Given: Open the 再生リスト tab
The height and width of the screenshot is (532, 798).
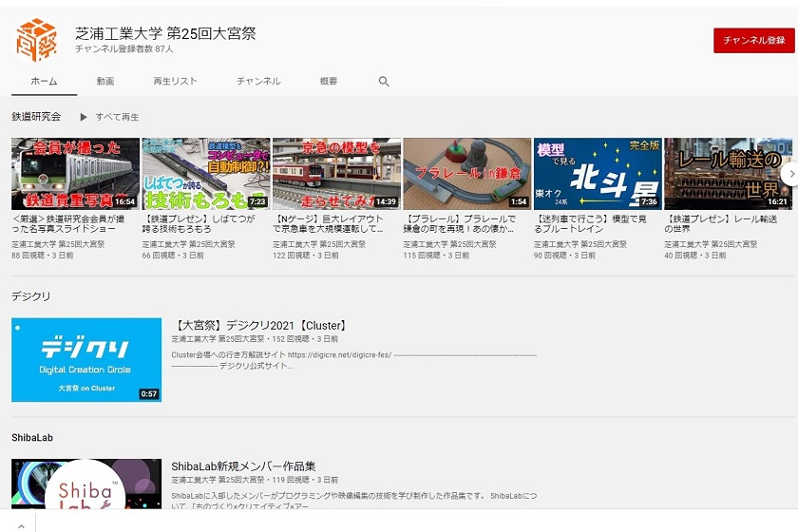Looking at the screenshot, I should click(x=175, y=81).
